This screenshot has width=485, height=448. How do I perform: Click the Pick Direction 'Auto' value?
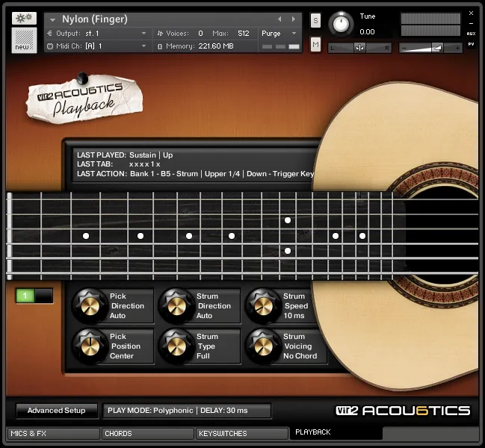tap(117, 316)
